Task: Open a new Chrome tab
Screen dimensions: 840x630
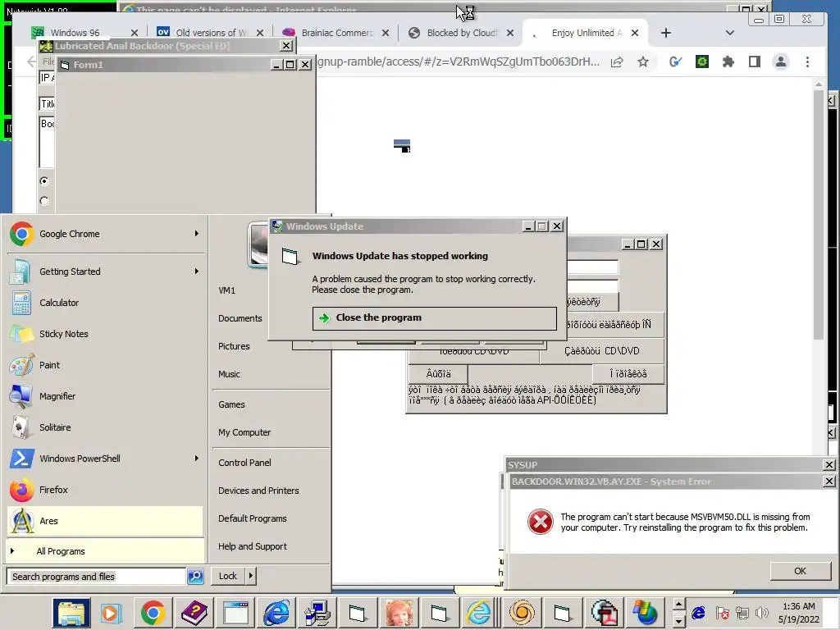Action: tap(666, 33)
